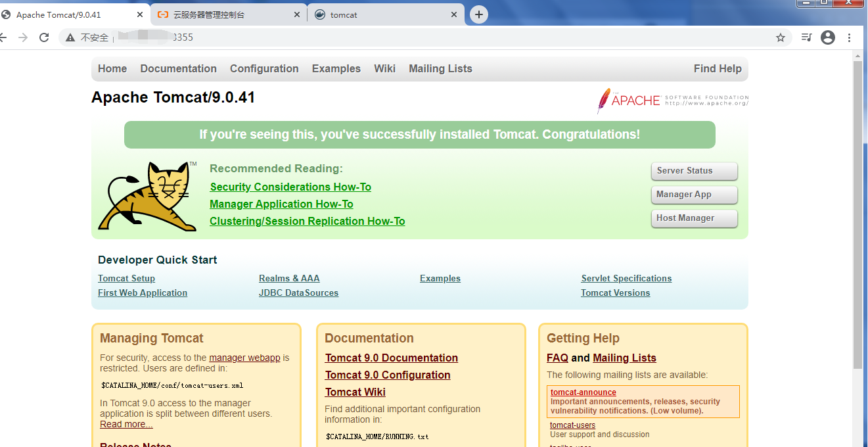Open a new browser tab with plus

(x=479, y=14)
